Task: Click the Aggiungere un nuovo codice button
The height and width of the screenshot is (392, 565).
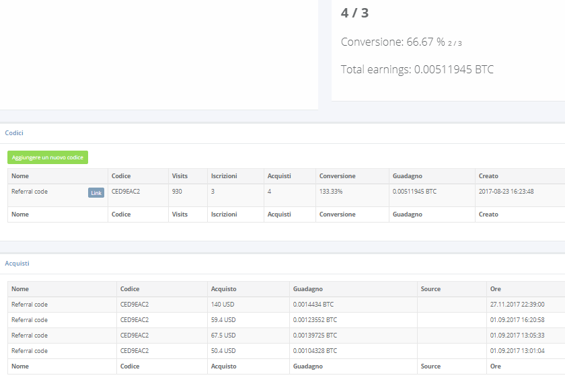Action: pyautogui.click(x=46, y=157)
